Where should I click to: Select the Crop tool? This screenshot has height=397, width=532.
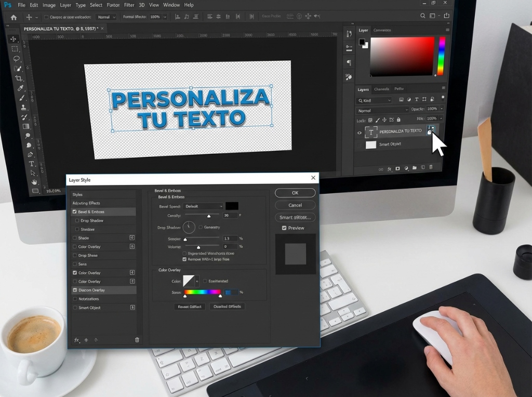point(19,78)
